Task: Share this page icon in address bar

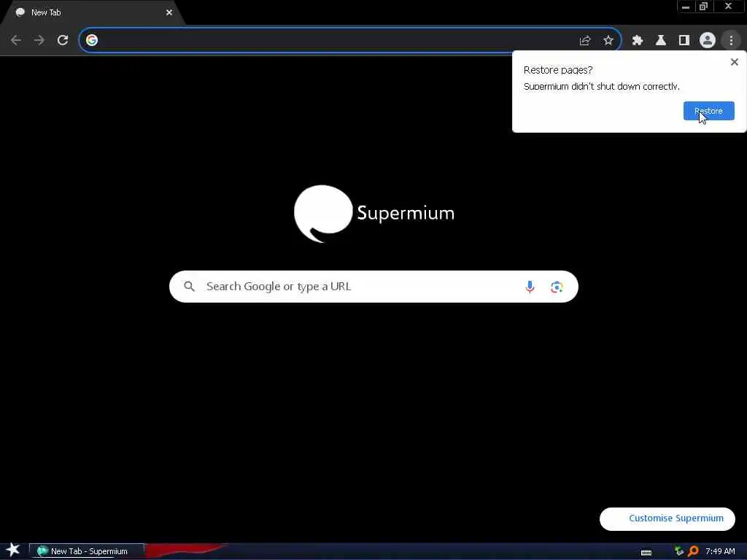Action: [x=585, y=41]
